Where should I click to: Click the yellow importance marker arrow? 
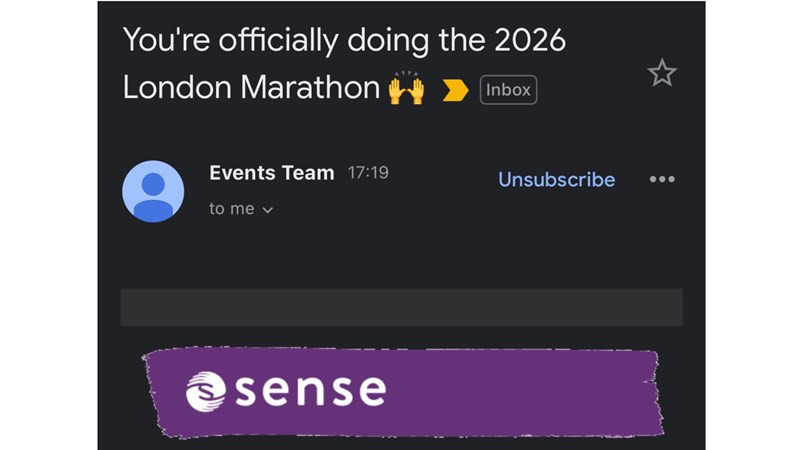tap(455, 90)
